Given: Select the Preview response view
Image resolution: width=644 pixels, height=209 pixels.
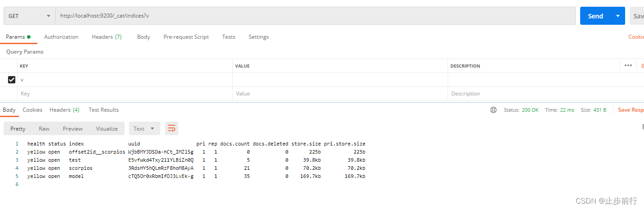Looking at the screenshot, I should pyautogui.click(x=73, y=128).
